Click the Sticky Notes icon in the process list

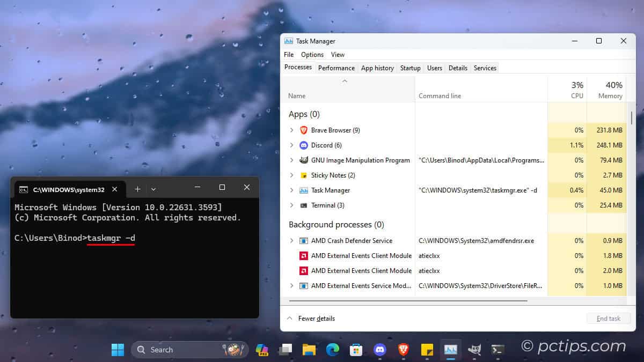pyautogui.click(x=303, y=175)
